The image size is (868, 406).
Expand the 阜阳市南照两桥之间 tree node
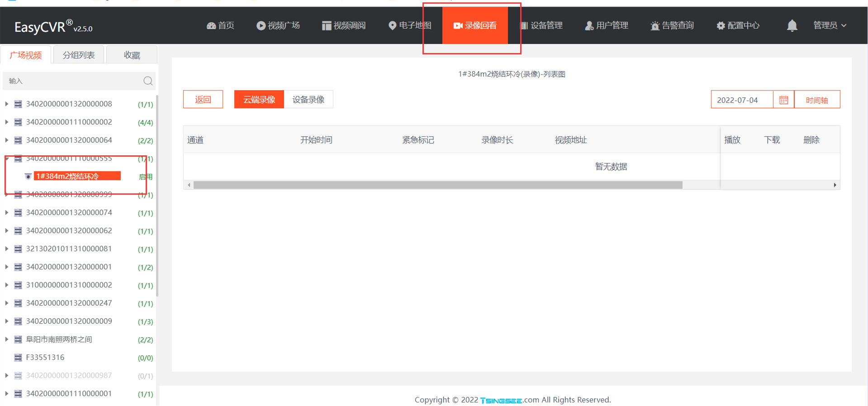[7, 339]
